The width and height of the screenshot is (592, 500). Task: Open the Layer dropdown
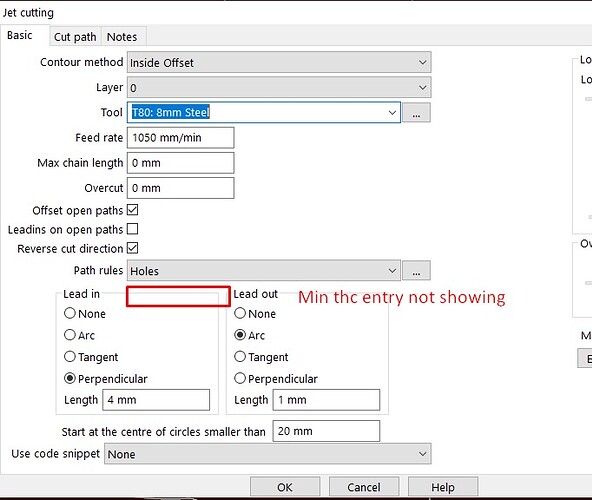coord(422,88)
